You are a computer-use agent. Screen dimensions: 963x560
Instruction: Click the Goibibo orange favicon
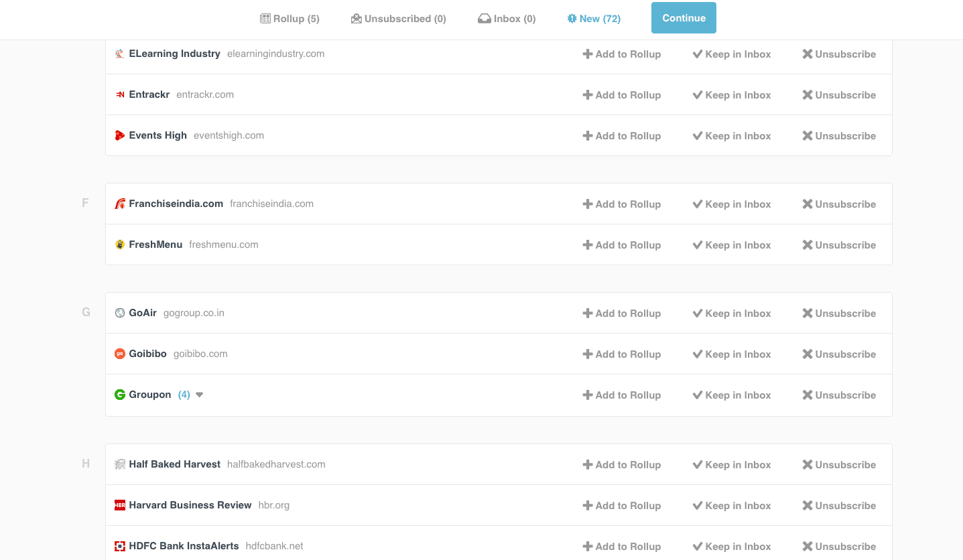(x=120, y=354)
